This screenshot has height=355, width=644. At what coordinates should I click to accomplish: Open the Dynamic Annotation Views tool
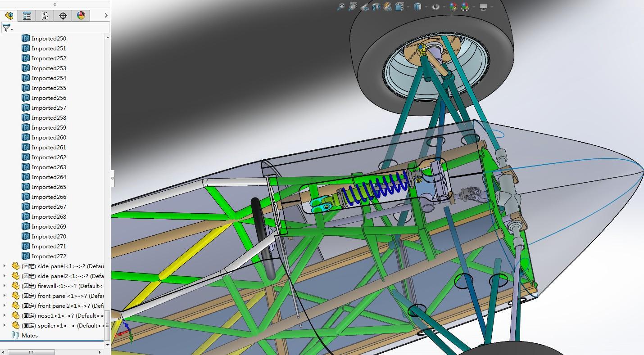(387, 7)
